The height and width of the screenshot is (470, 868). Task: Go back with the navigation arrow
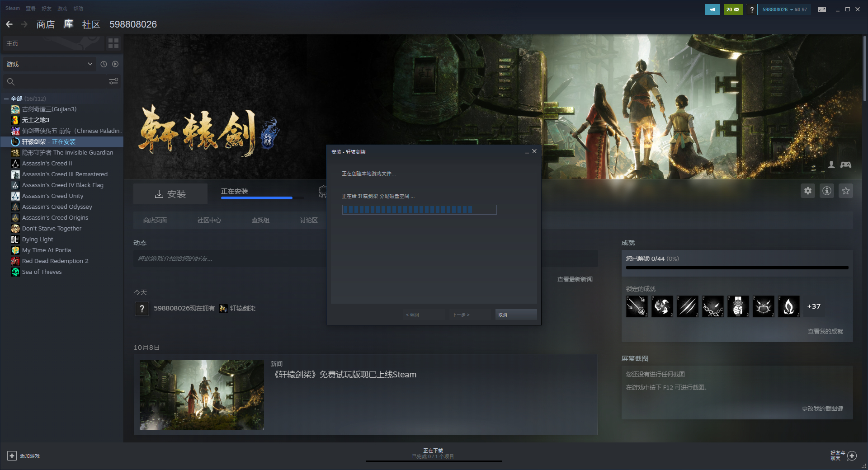9,24
